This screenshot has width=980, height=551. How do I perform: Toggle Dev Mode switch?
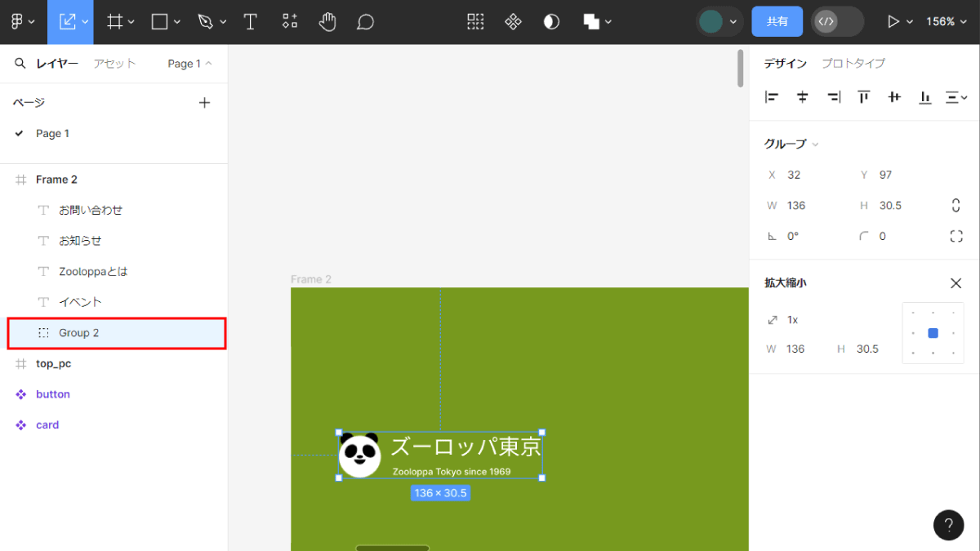838,22
